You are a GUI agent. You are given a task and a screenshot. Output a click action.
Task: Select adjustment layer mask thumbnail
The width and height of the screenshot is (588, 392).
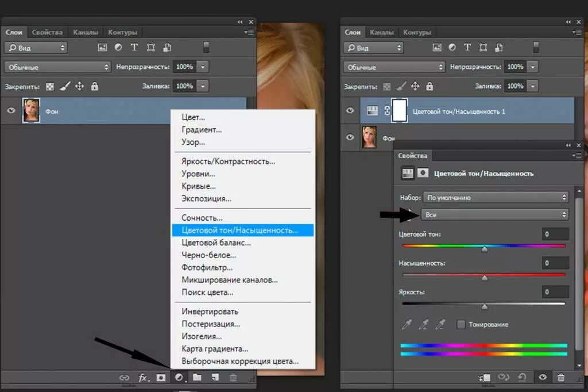coord(400,110)
